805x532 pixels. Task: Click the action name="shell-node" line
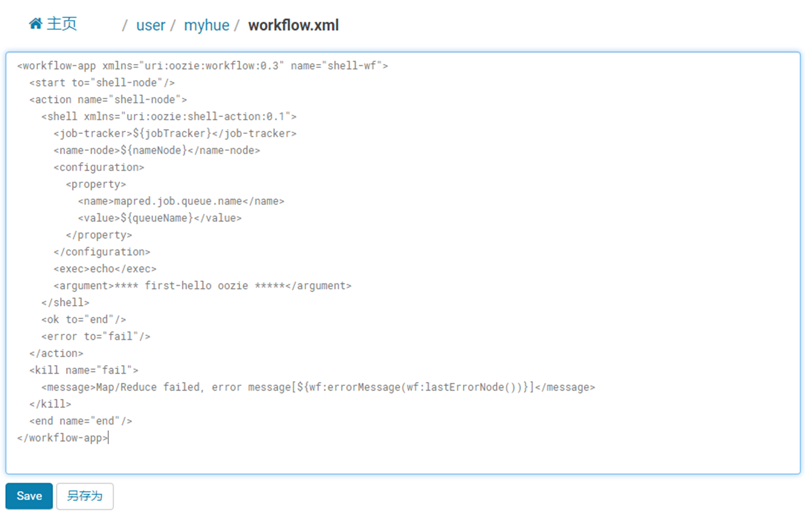point(108,100)
